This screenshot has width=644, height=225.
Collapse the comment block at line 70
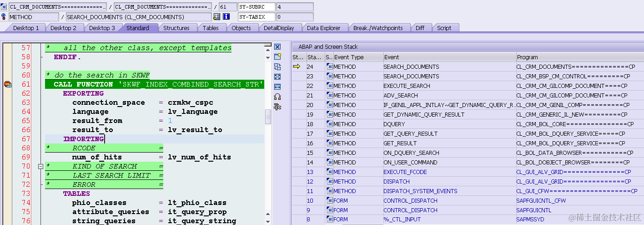tap(40, 166)
